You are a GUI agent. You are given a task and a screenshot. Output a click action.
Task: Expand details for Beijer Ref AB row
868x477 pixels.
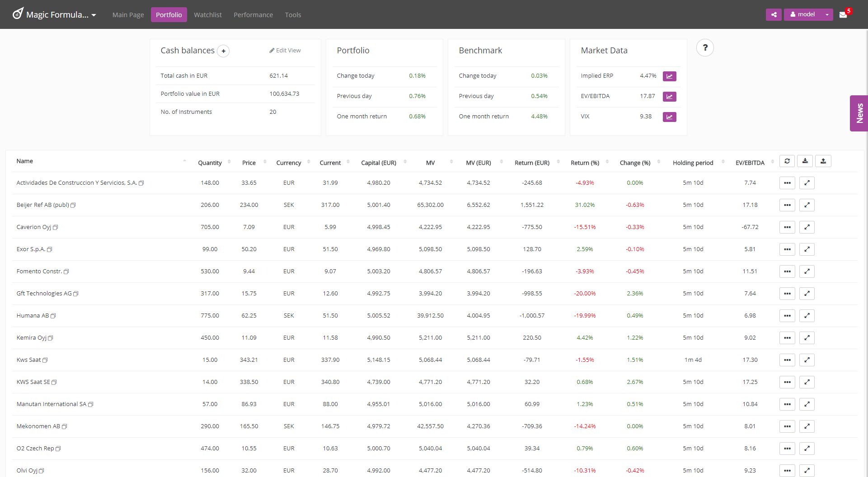point(807,205)
